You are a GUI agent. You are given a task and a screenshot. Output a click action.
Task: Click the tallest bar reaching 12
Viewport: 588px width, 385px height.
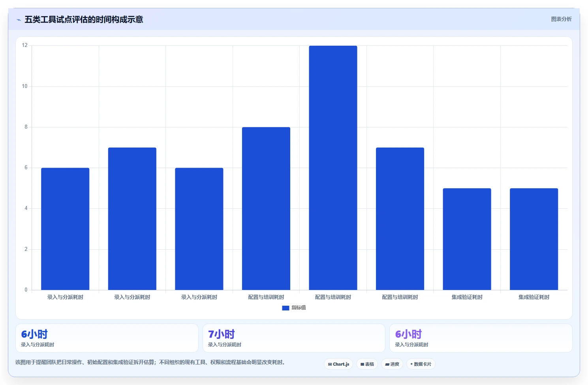tap(333, 168)
